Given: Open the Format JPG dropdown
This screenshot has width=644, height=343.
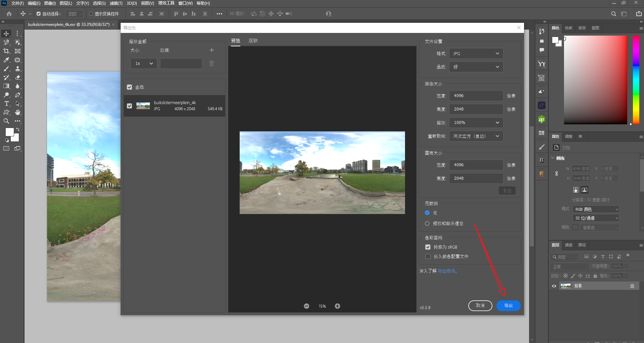Looking at the screenshot, I should (x=476, y=53).
